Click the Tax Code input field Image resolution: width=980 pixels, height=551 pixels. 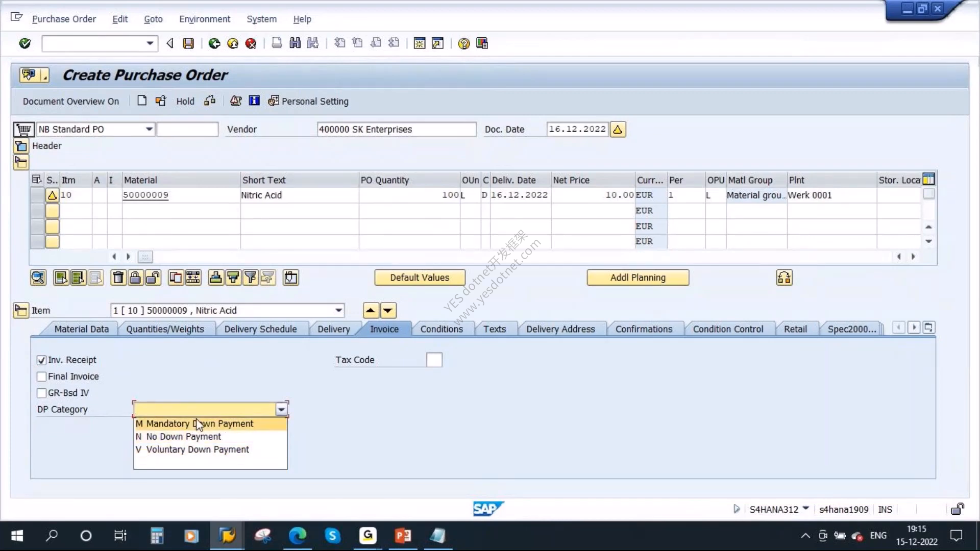coord(434,360)
